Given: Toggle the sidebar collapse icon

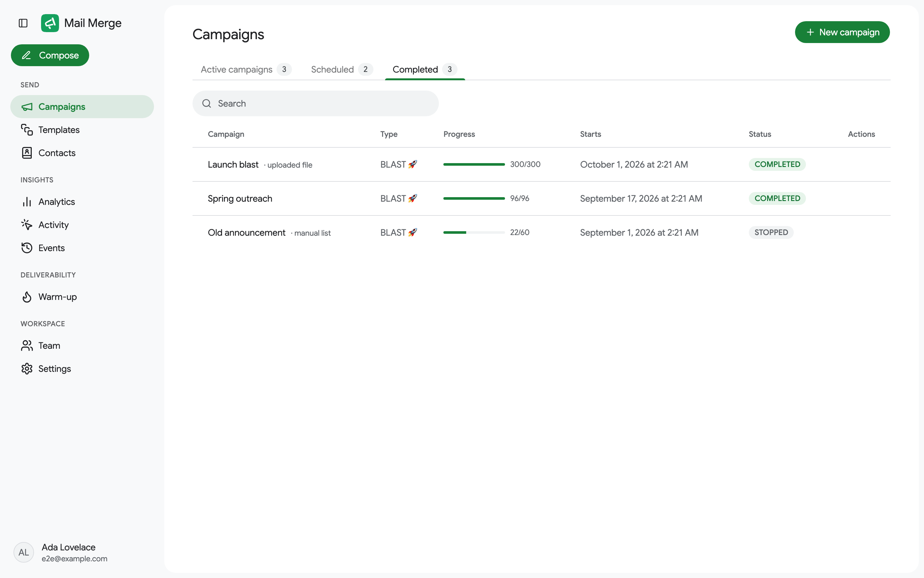Looking at the screenshot, I should pos(23,23).
